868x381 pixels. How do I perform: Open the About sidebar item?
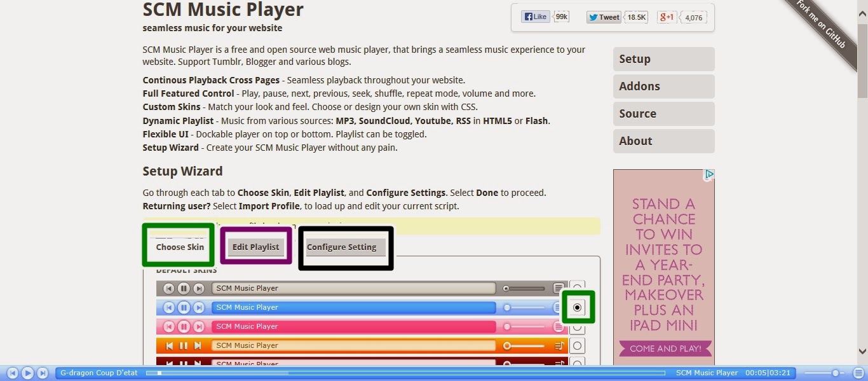point(663,141)
